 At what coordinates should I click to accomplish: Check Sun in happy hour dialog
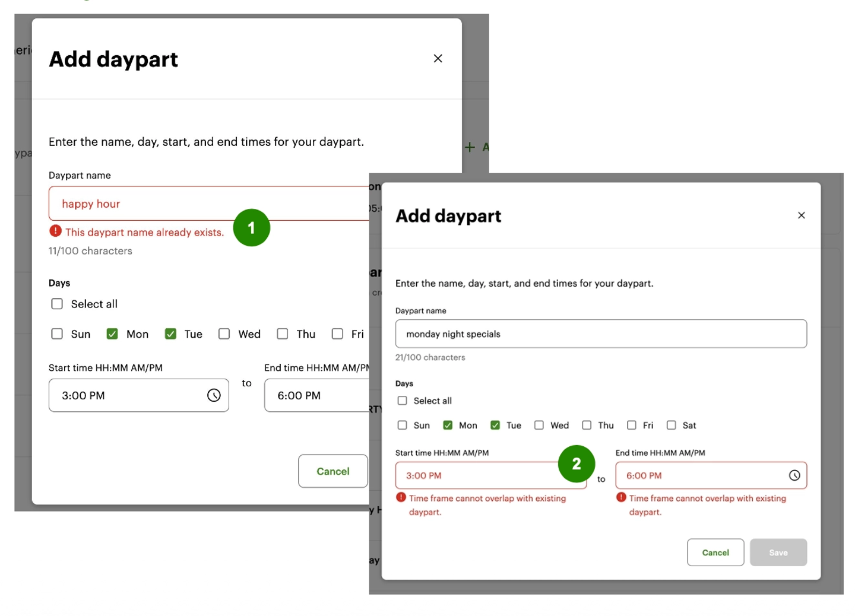[57, 334]
